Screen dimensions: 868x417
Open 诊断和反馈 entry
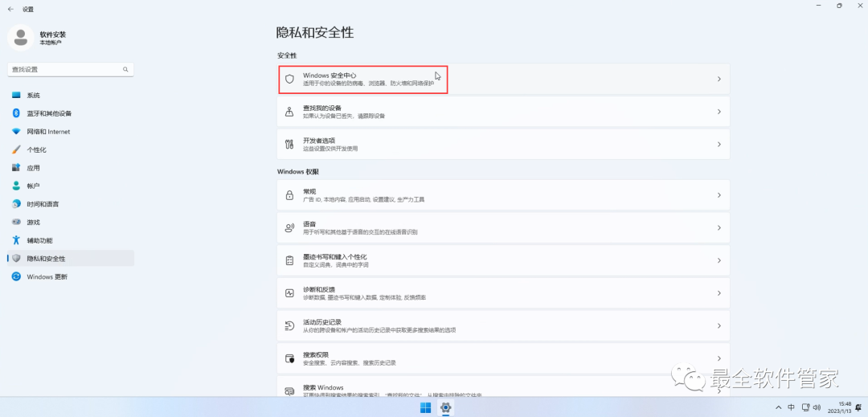(503, 293)
